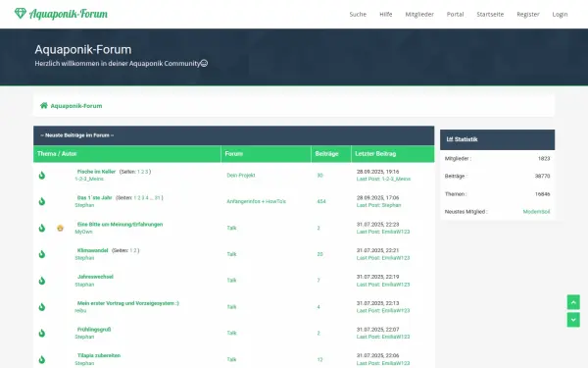Click flame icon for Frühlingsgruß thread
This screenshot has width=588, height=368.
click(42, 333)
